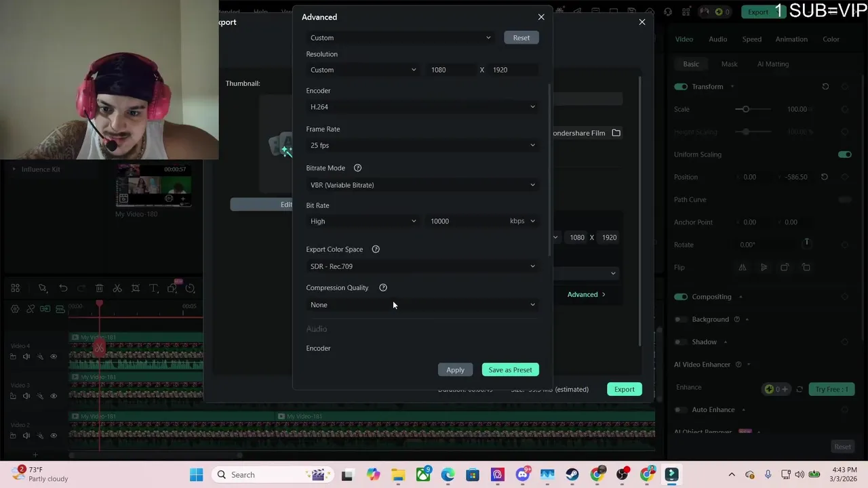Browse save folder icon beside Wondershare Film
868x488 pixels.
coord(616,133)
